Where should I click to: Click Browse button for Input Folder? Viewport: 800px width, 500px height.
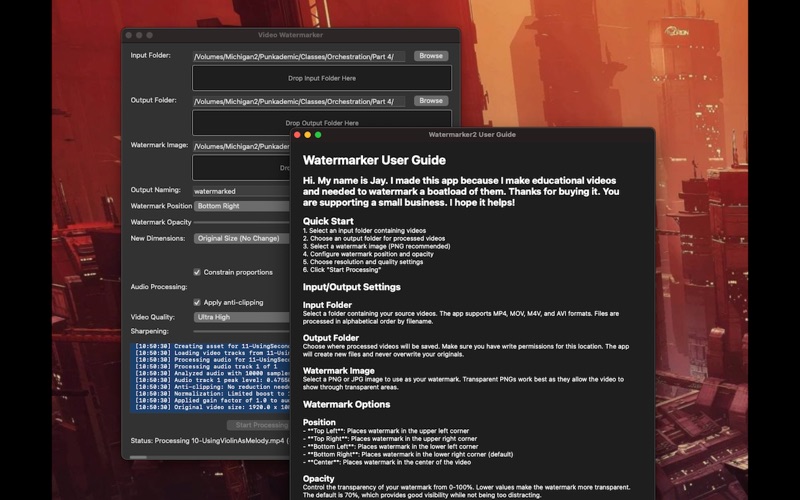click(431, 56)
